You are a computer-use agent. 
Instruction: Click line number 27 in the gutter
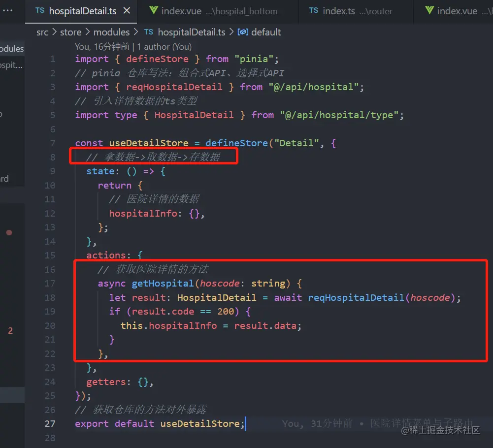tap(50, 424)
